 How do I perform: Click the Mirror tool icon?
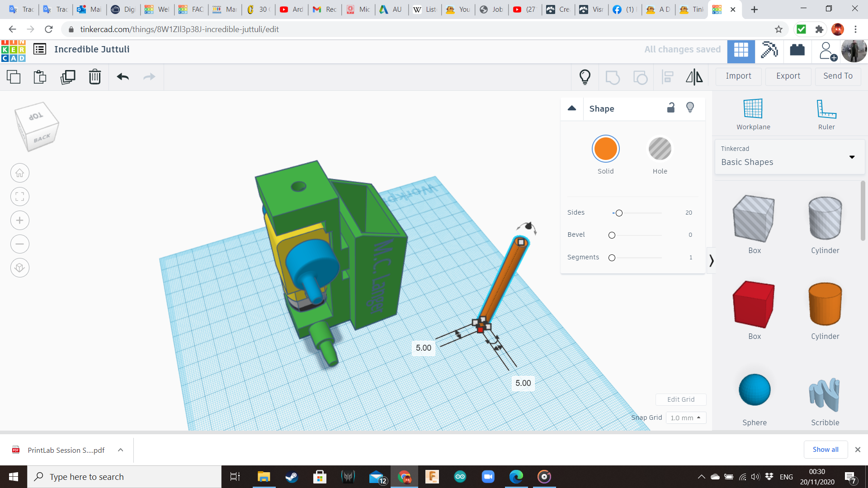[694, 77]
